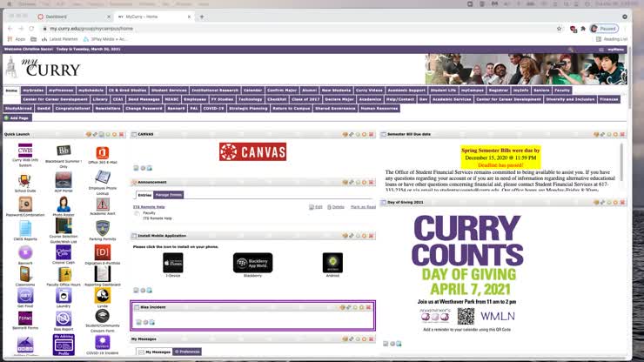The image size is (644, 362).
Task: Open the Bias Report icon
Action: tap(64, 318)
